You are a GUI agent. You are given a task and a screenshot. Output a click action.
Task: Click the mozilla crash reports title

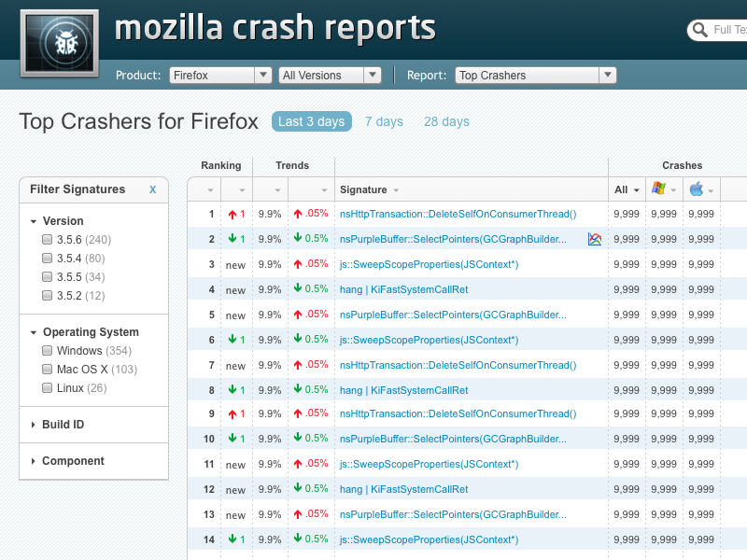275,28
